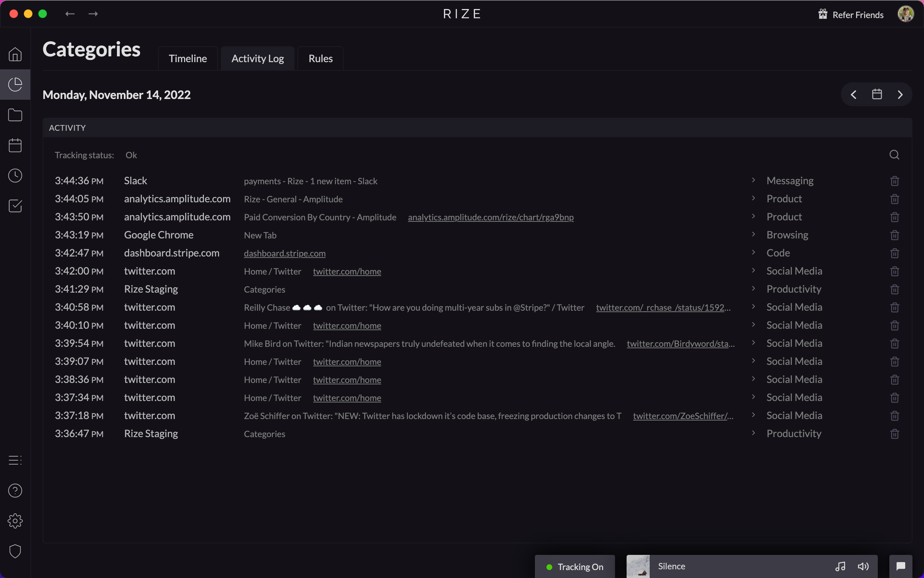Open the clock Sessions sidebar icon
924x578 pixels.
(15, 176)
